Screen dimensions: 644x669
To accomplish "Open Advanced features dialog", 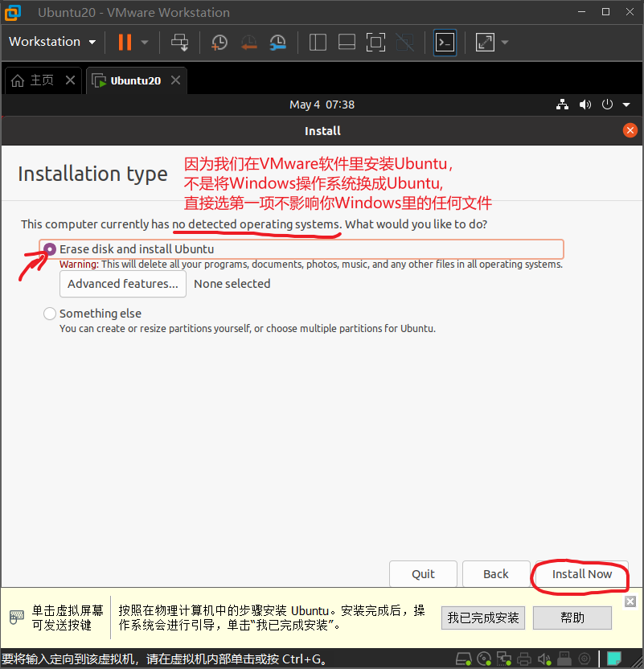I will tap(123, 284).
